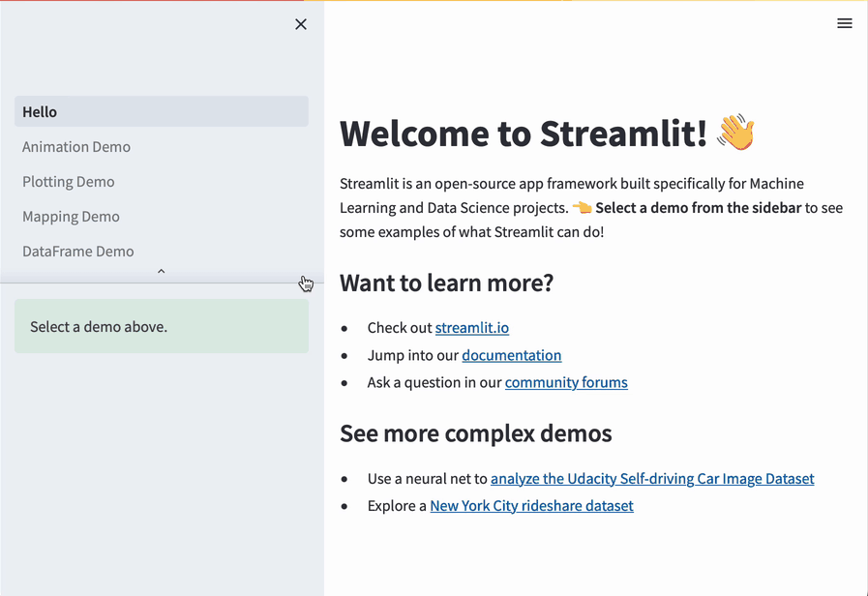Select the Plotting Demo entry

[68, 181]
